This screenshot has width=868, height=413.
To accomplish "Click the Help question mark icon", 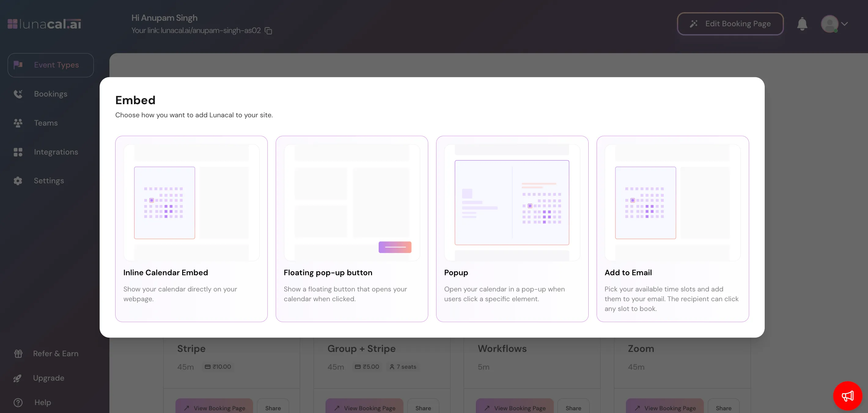I will point(18,402).
